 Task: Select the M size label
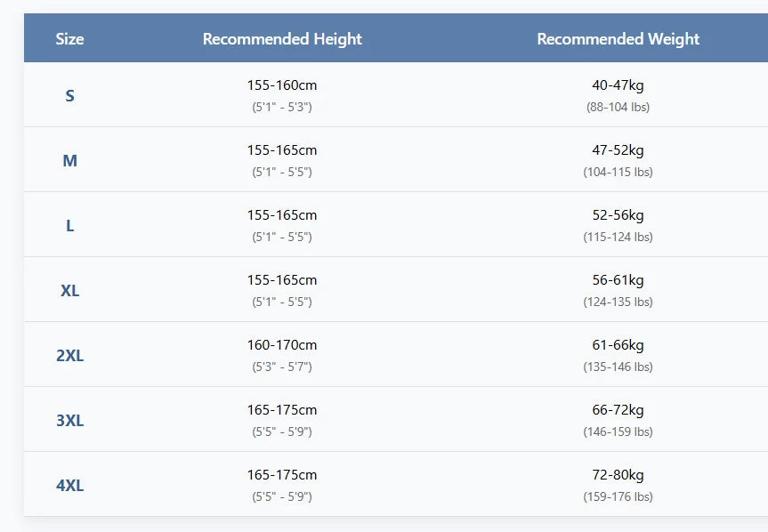pos(69,161)
